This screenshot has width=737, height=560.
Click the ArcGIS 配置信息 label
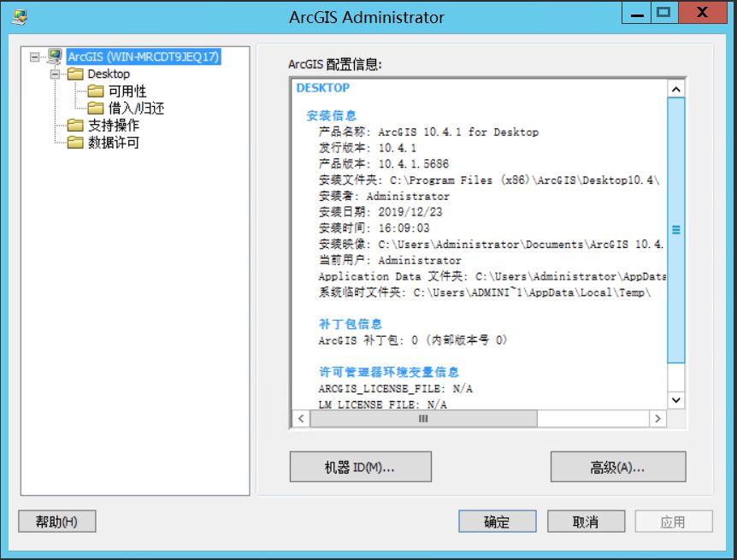click(334, 64)
